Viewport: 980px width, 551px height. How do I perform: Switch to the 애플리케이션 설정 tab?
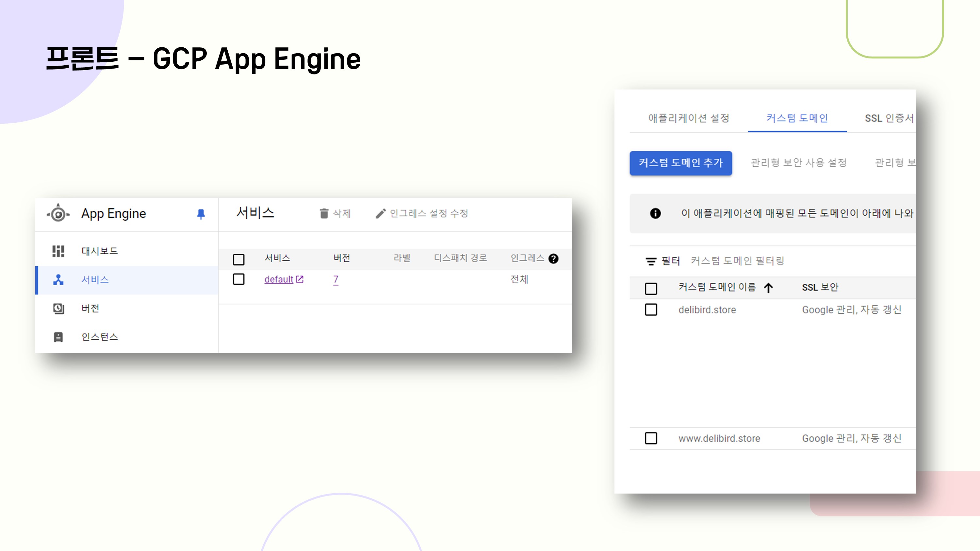pyautogui.click(x=689, y=118)
